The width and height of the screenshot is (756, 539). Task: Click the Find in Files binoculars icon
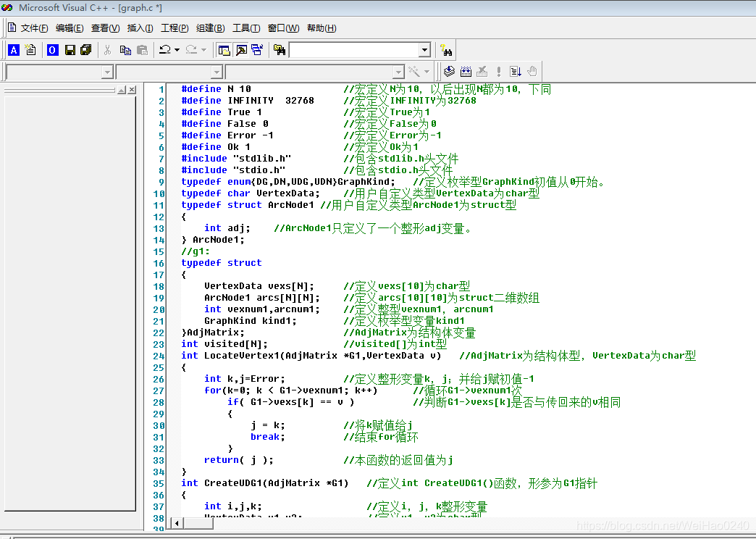pyautogui.click(x=280, y=50)
